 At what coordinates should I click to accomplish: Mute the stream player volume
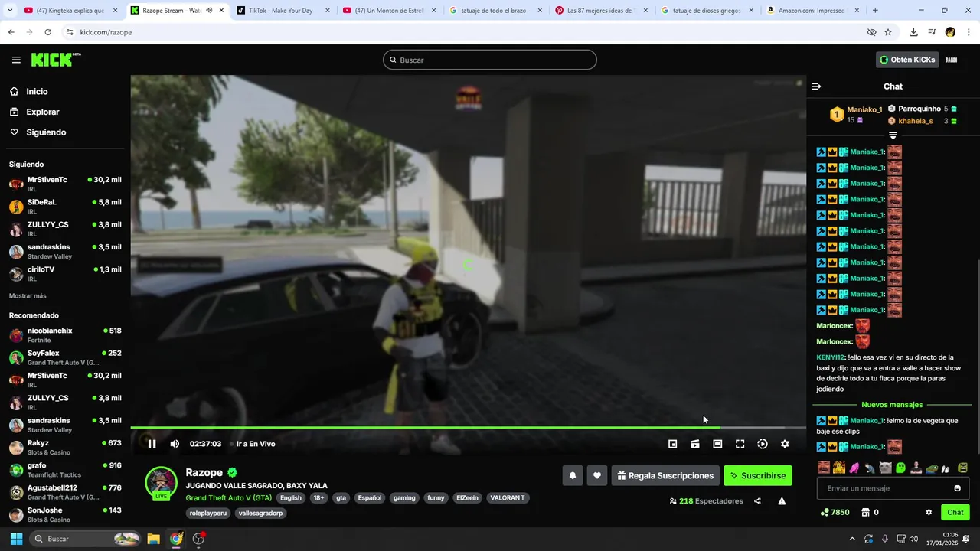175,444
